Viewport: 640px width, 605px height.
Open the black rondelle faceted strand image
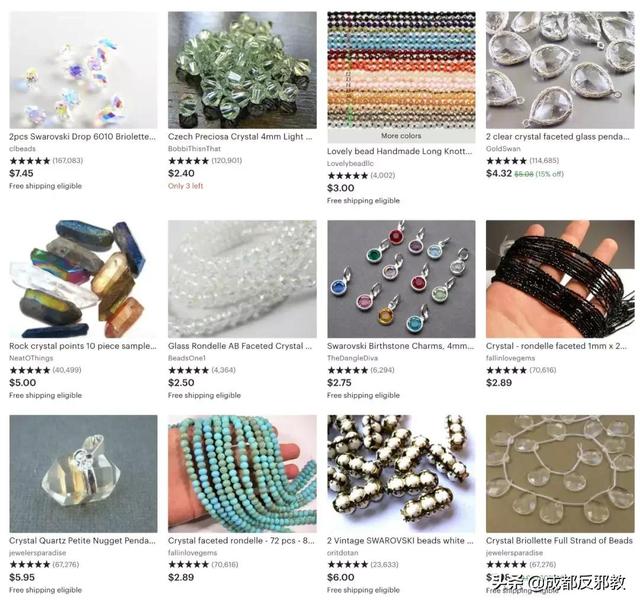pos(560,279)
